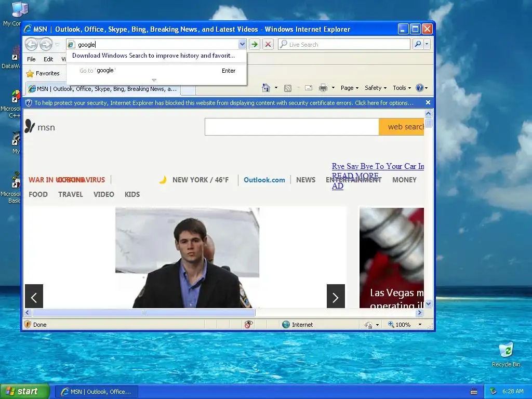Open the File menu
The width and height of the screenshot is (532, 399).
click(x=31, y=59)
